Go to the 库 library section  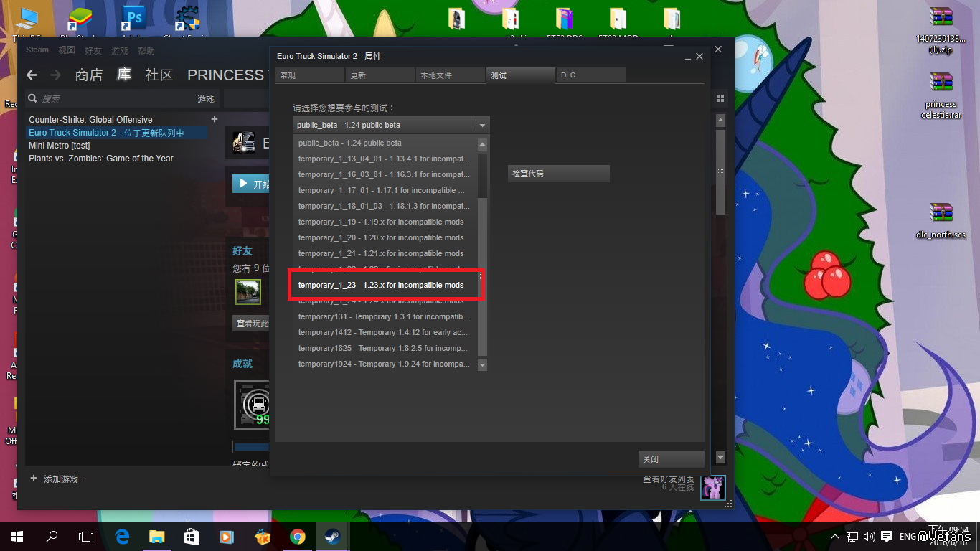pos(124,75)
